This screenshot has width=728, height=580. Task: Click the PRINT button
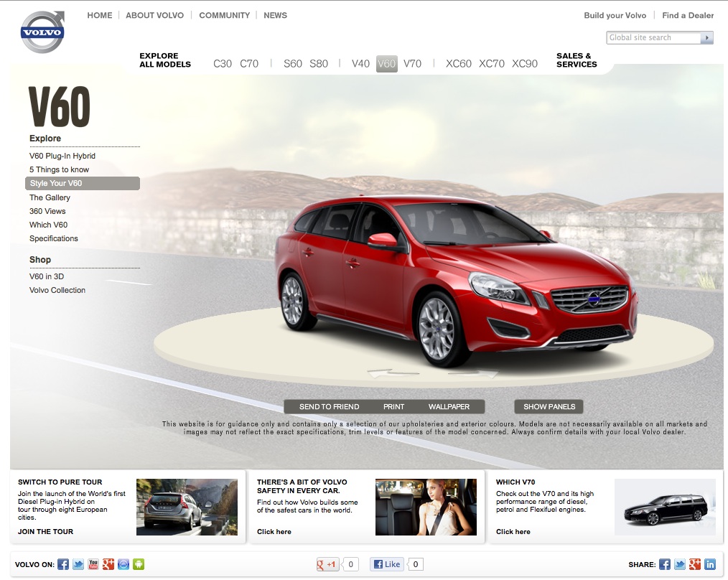click(x=393, y=407)
